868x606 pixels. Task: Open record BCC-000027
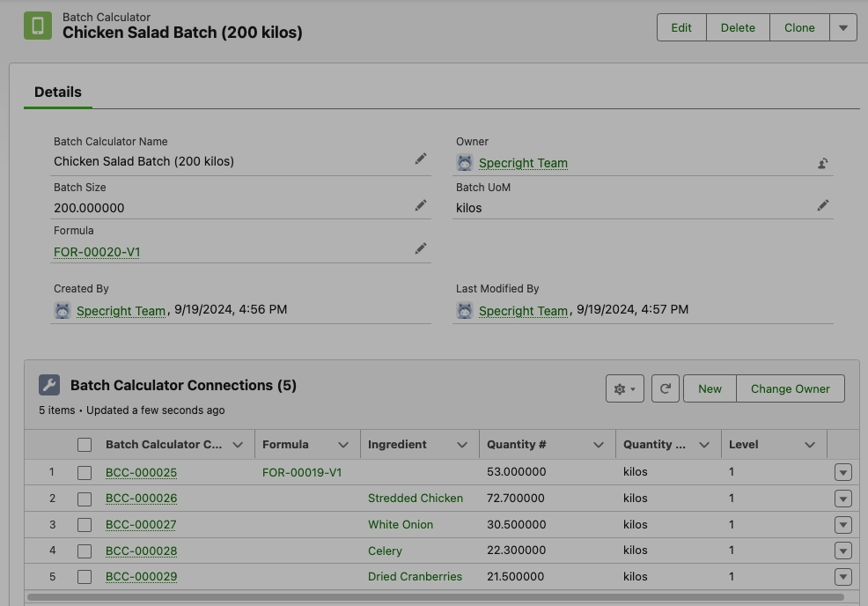point(141,525)
